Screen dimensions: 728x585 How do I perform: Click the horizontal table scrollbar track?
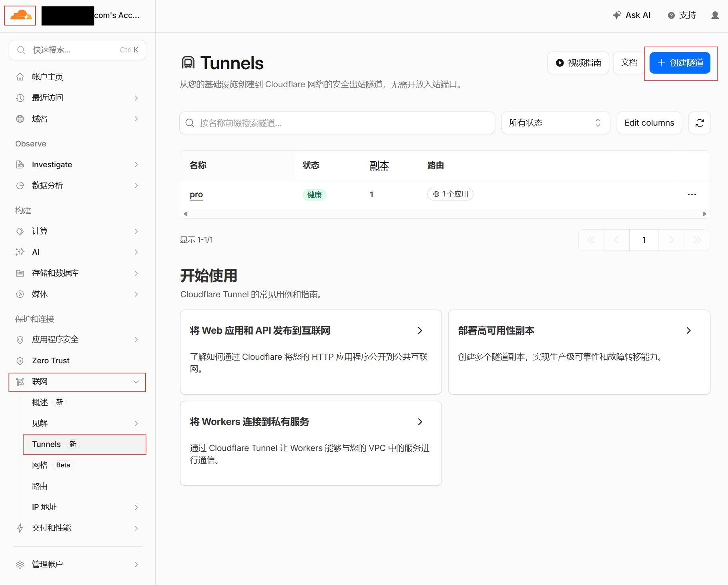point(445,214)
